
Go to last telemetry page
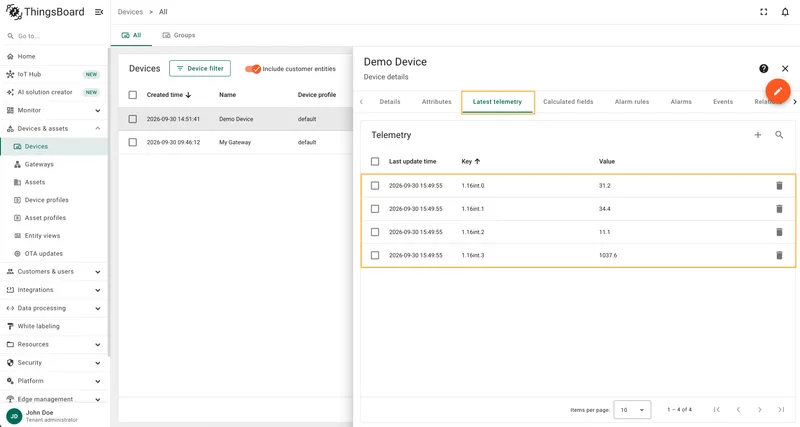point(781,410)
